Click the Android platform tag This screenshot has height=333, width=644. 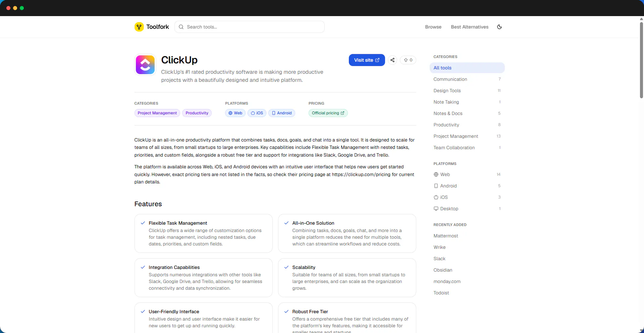pos(282,113)
